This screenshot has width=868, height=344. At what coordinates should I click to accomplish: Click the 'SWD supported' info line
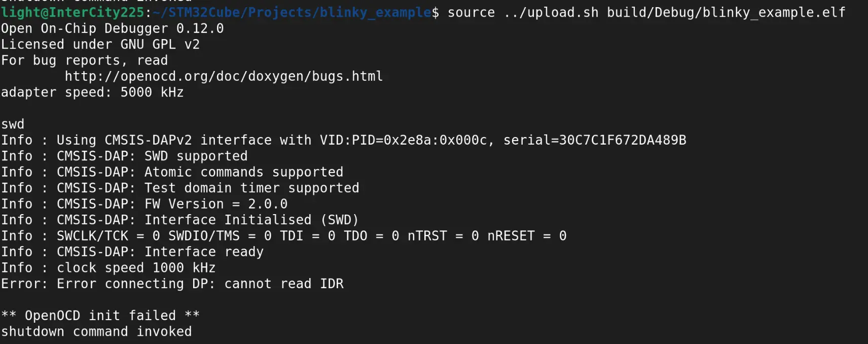(196, 156)
